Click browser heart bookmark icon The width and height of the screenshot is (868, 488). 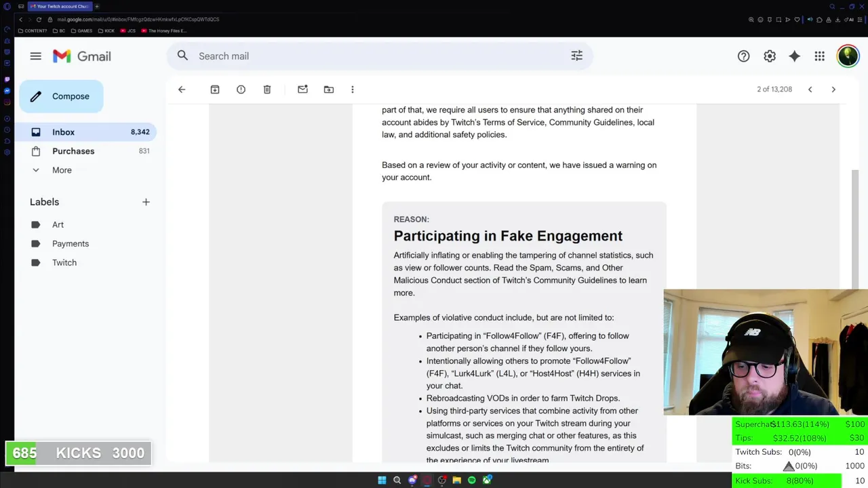pyautogui.click(x=797, y=20)
